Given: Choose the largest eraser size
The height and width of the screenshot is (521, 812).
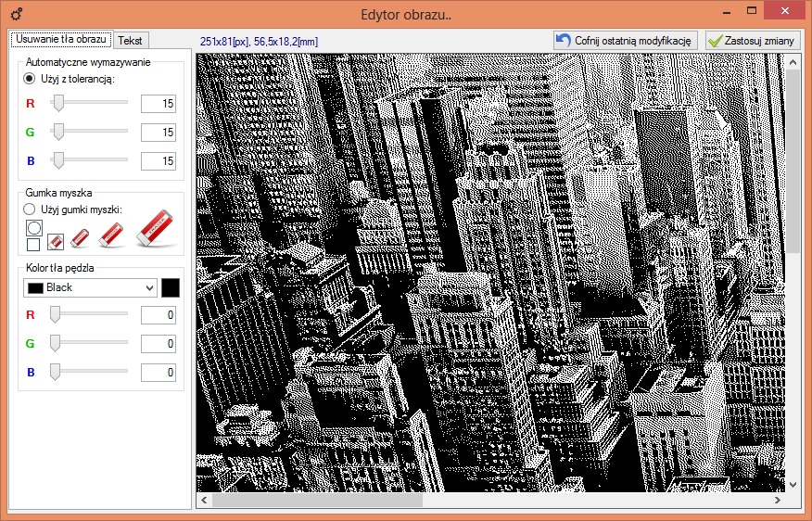Looking at the screenshot, I should point(156,228).
